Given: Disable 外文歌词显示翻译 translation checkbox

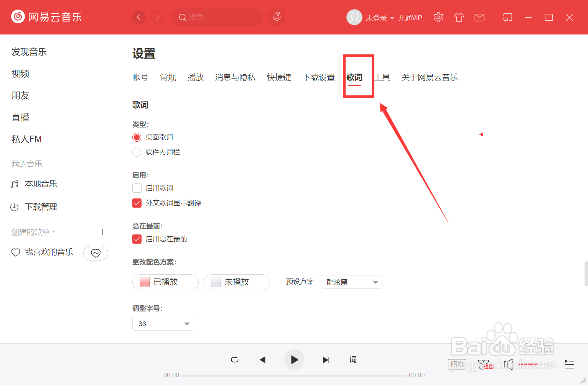Looking at the screenshot, I should pos(137,203).
